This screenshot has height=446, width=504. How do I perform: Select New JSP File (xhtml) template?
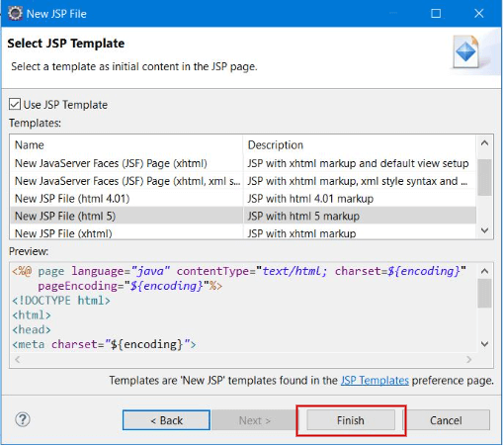pyautogui.click(x=243, y=232)
